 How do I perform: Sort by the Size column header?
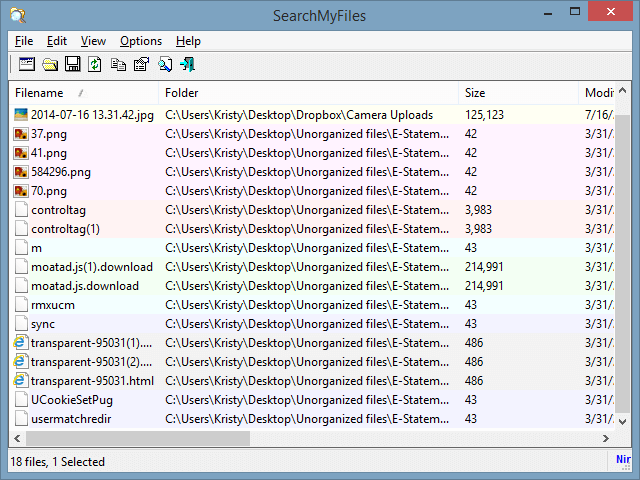[519, 93]
